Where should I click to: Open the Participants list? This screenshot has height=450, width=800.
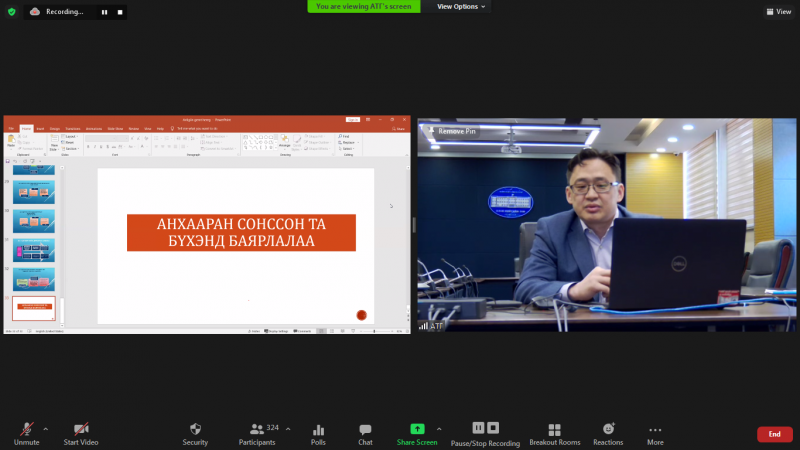[256, 429]
